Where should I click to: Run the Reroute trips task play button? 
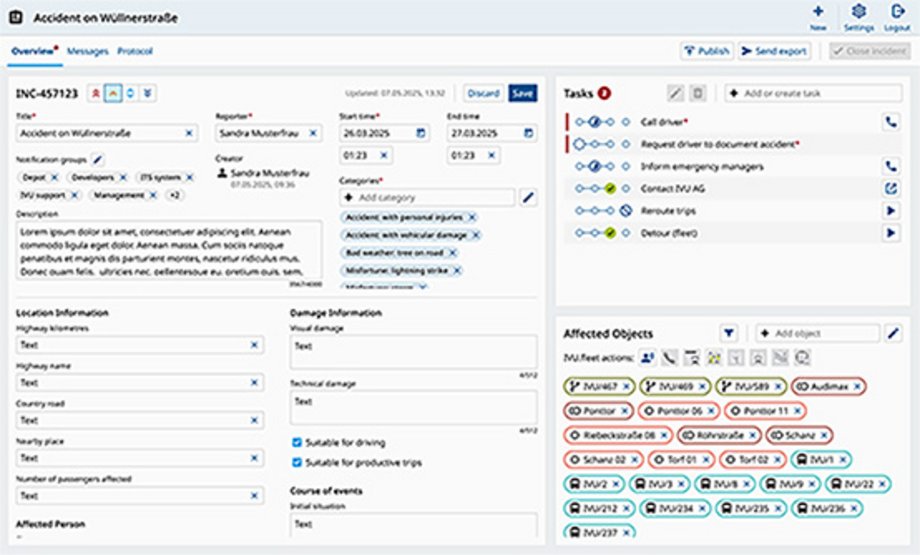point(890,211)
